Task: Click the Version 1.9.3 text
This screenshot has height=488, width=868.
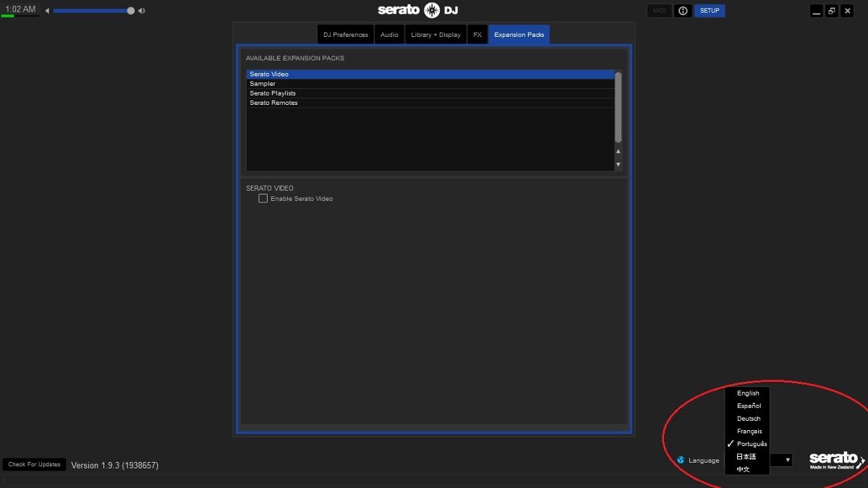Action: (x=114, y=465)
